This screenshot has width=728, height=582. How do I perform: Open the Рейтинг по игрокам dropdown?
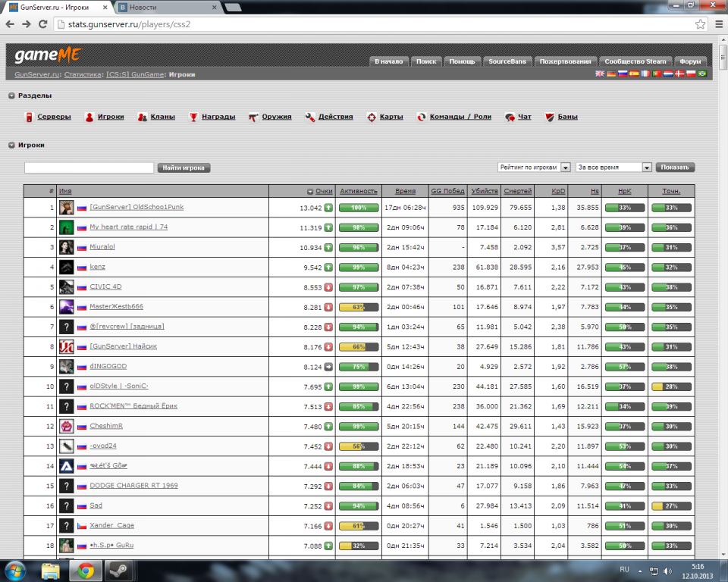528,167
